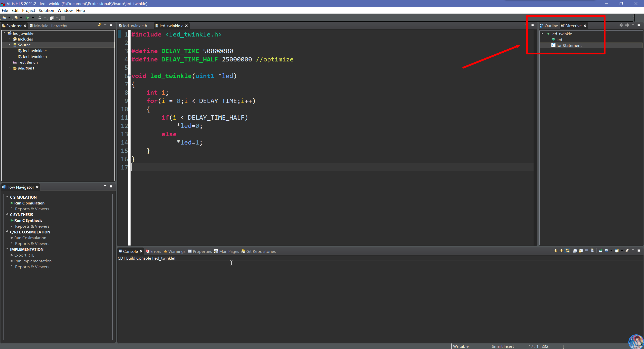
Task: Open dropdown arrow beside Open Project icon
Action: (9, 18)
